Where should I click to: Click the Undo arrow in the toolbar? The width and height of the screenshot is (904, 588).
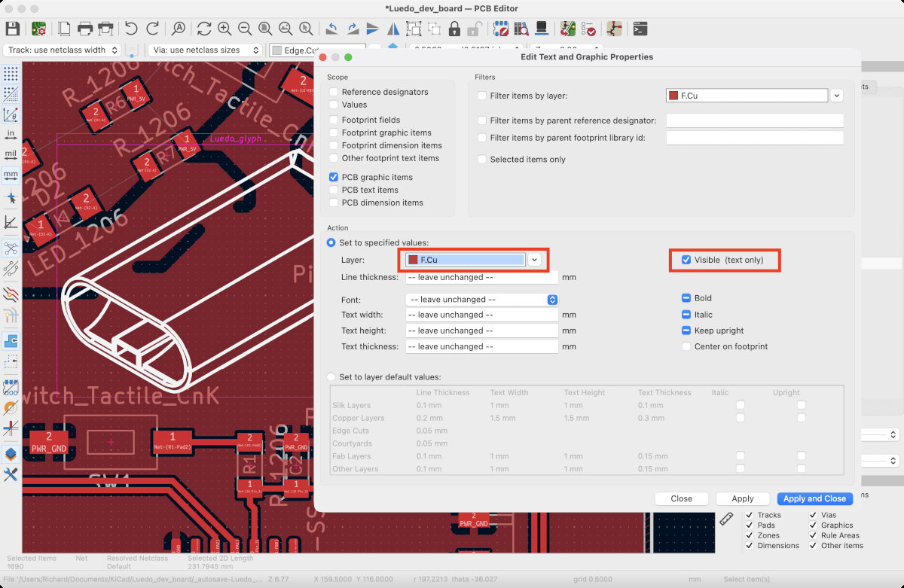coord(132,29)
